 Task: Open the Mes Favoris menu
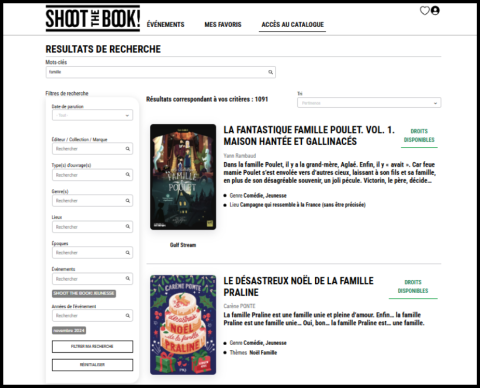click(x=223, y=24)
